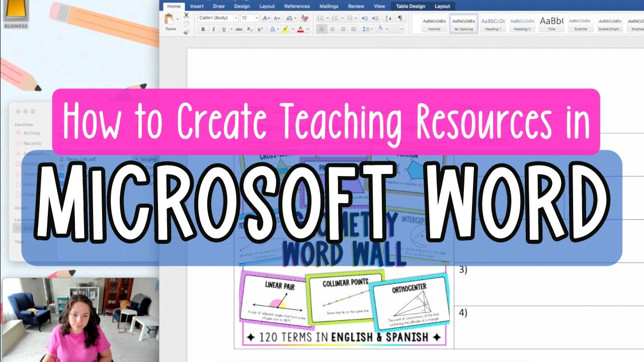Decrease font size with the shrink font icon

click(277, 18)
